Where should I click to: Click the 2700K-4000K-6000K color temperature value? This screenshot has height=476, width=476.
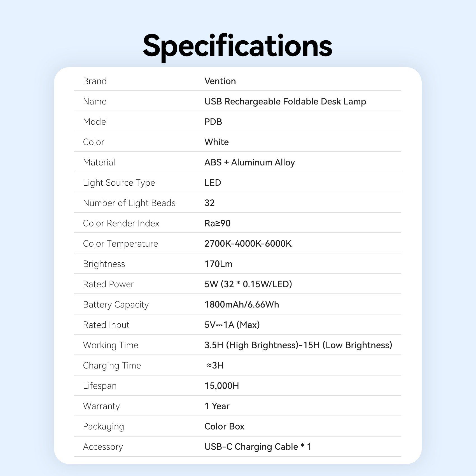(248, 244)
